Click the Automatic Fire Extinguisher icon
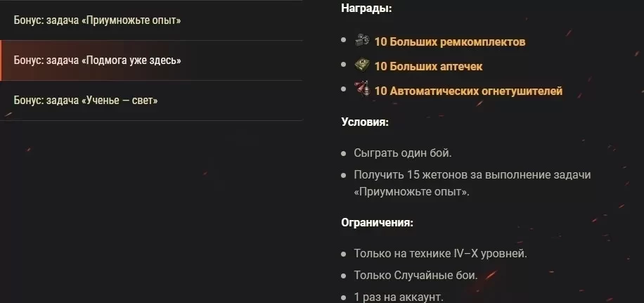Viewport: 644px width, 303px height. point(362,89)
